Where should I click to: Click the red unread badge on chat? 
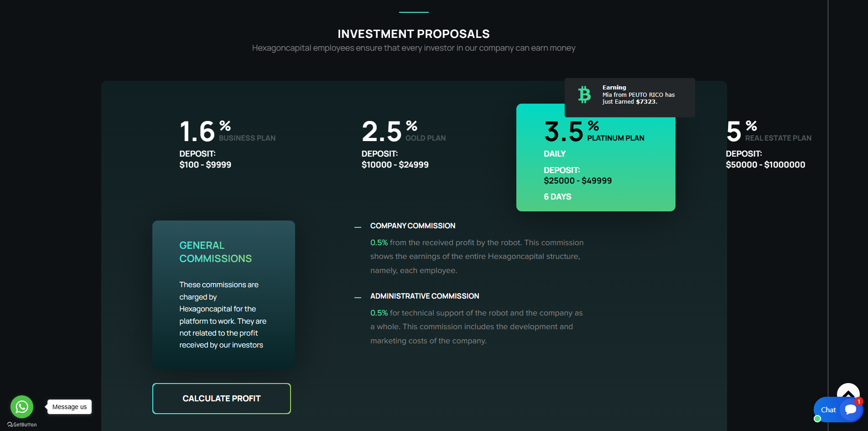coord(859,401)
